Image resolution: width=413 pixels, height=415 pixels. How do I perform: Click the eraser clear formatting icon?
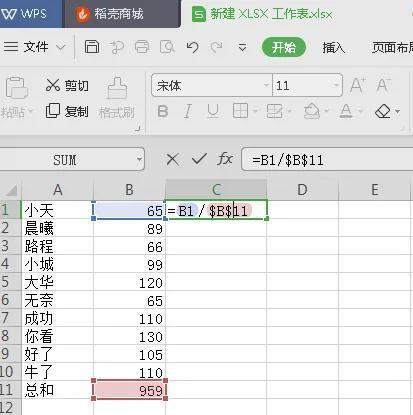(383, 111)
